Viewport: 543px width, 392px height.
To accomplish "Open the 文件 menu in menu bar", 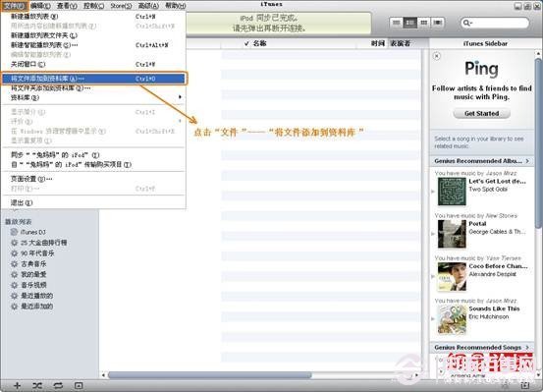I will coord(14,6).
